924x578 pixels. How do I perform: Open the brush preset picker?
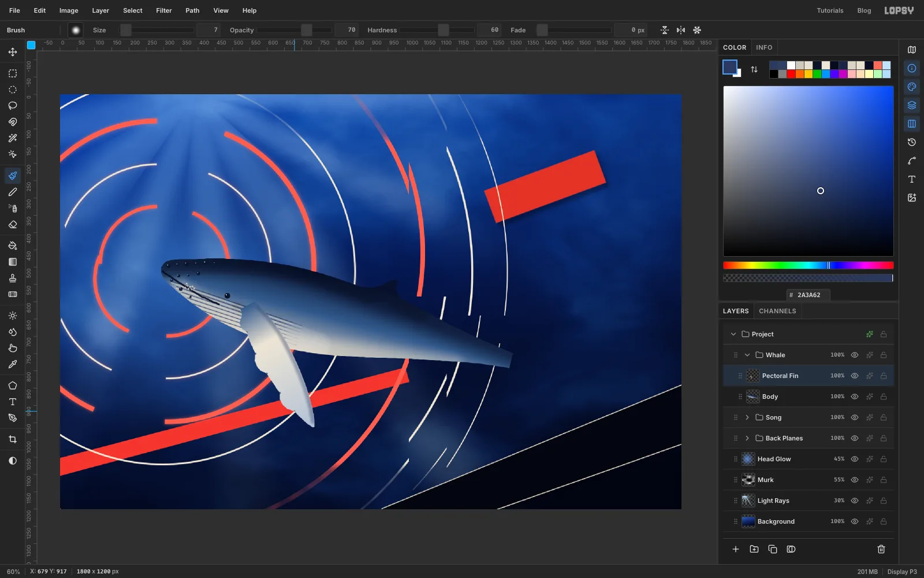(x=76, y=30)
